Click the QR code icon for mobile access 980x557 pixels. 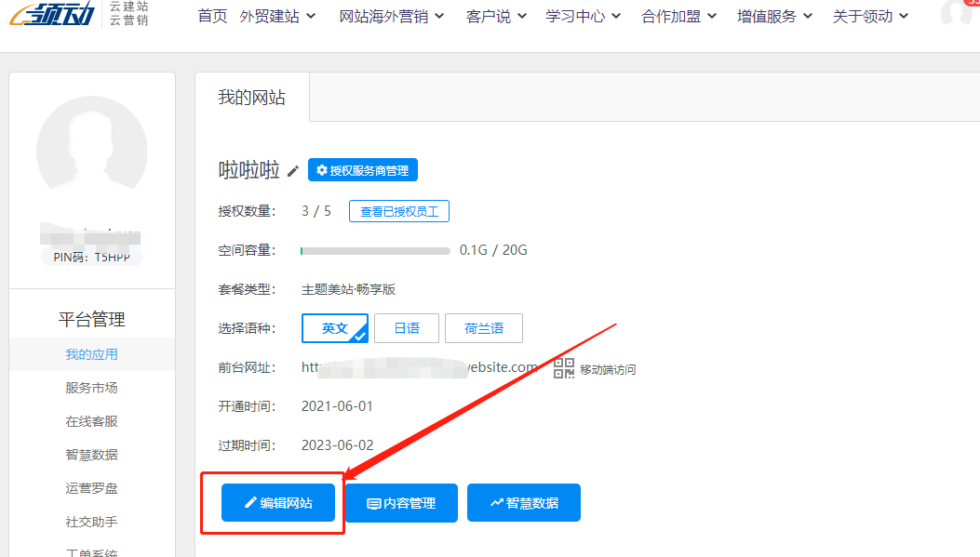coord(564,368)
